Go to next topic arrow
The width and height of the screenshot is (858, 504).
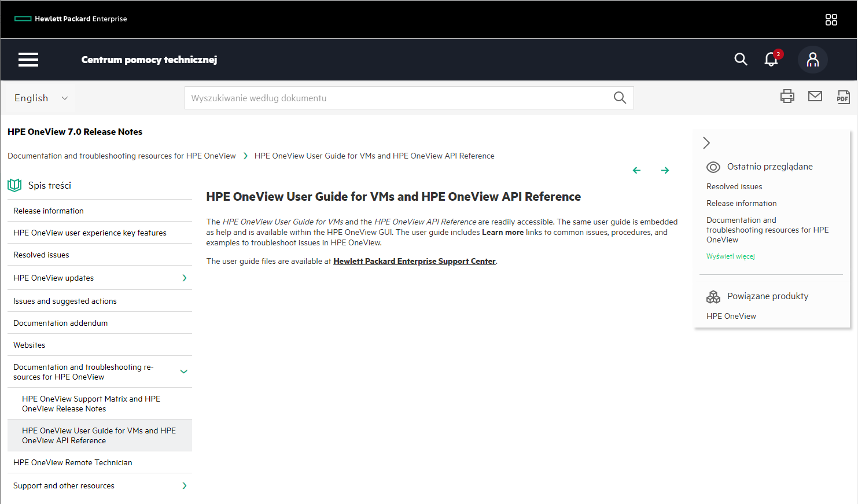point(665,170)
